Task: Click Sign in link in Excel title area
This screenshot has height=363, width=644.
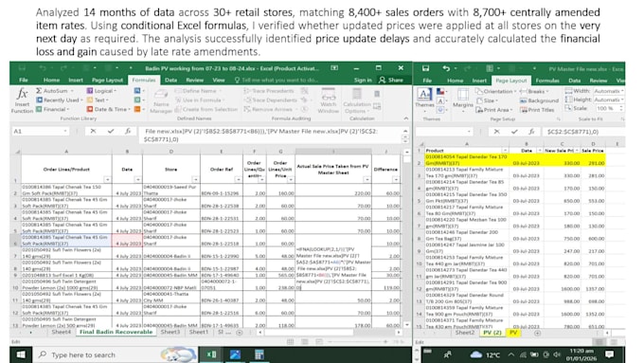Action: pos(363,80)
